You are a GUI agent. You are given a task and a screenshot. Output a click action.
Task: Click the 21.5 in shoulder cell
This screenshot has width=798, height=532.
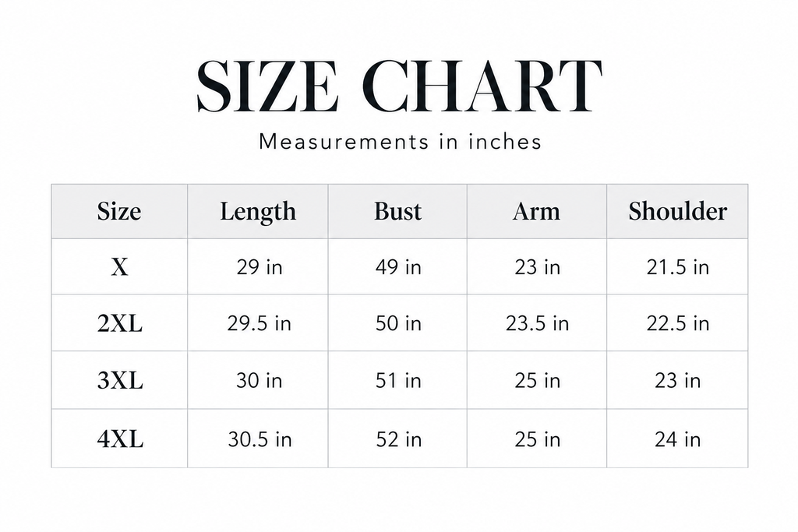point(677,267)
